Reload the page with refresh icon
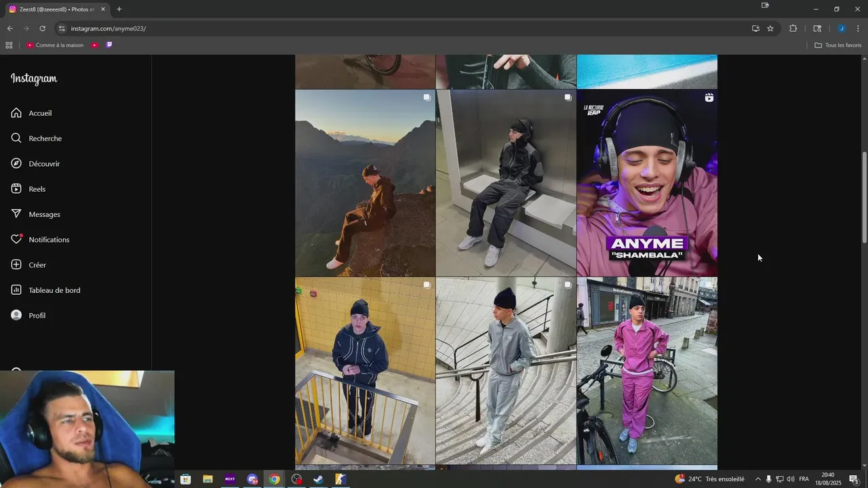 point(42,28)
